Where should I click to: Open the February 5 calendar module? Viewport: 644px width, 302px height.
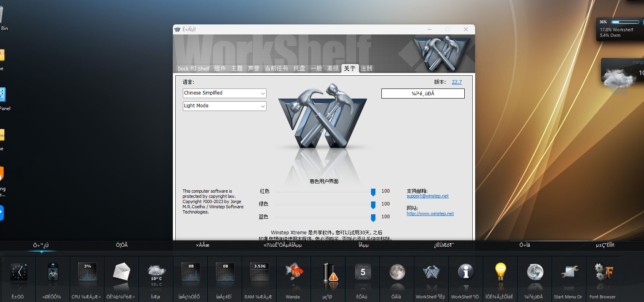[x=362, y=273]
